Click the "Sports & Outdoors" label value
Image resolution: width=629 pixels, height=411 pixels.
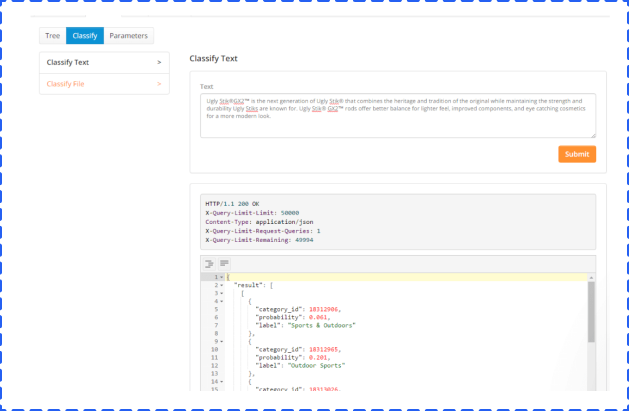pyautogui.click(x=323, y=325)
